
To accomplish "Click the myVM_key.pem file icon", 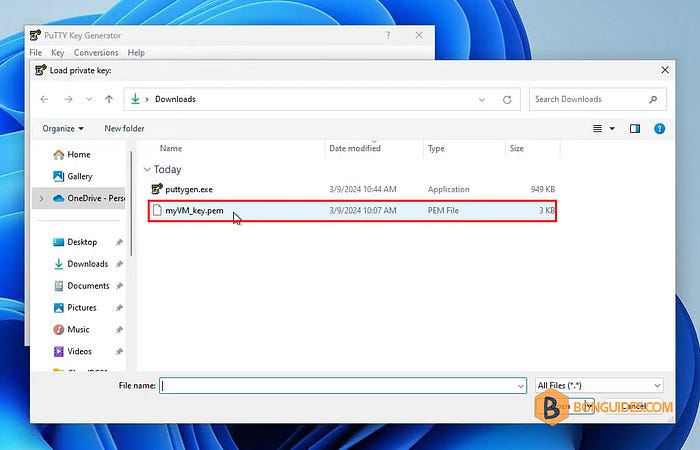I will click(x=157, y=210).
